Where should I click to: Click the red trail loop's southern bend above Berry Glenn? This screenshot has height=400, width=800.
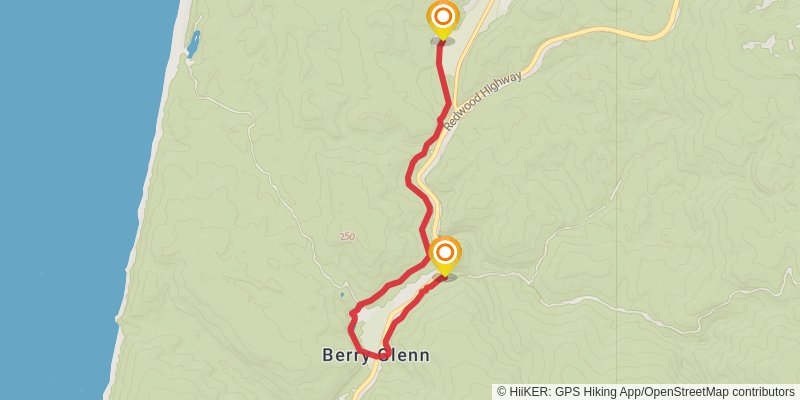pyautogui.click(x=376, y=355)
